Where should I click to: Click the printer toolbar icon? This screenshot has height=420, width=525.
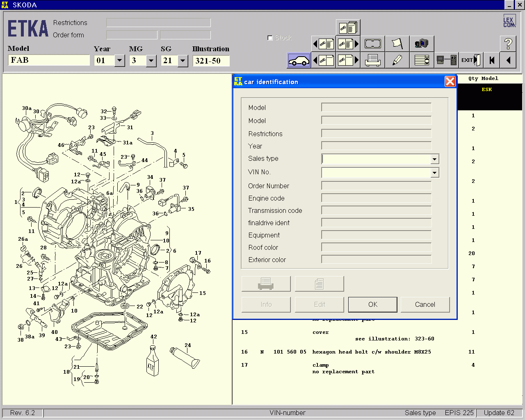373,60
